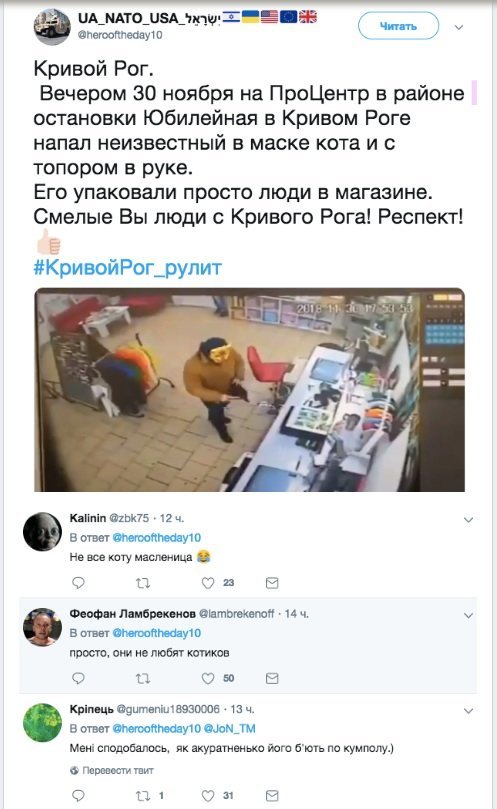Screen dimensions: 497x809
Task: Reply to Kalinin's comment
Action: coord(78,583)
